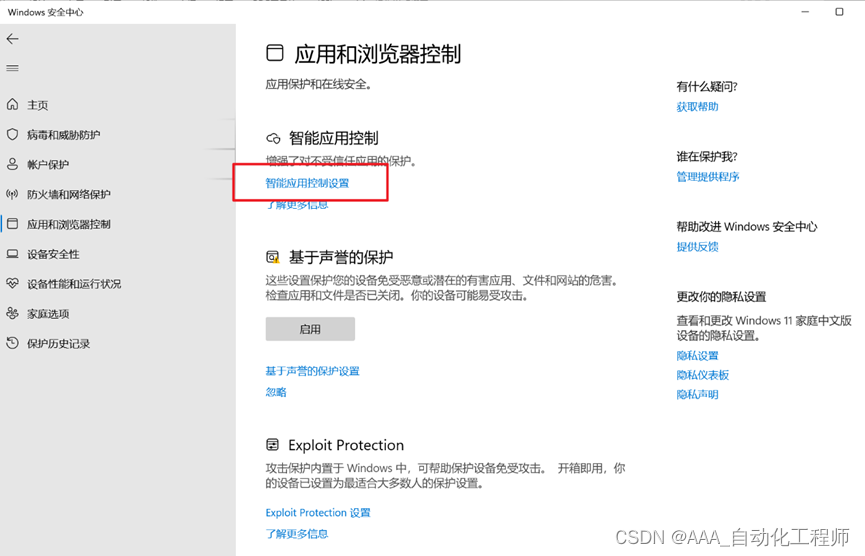Open 智能应用控制设置 link
The height and width of the screenshot is (556, 865).
pyautogui.click(x=307, y=183)
